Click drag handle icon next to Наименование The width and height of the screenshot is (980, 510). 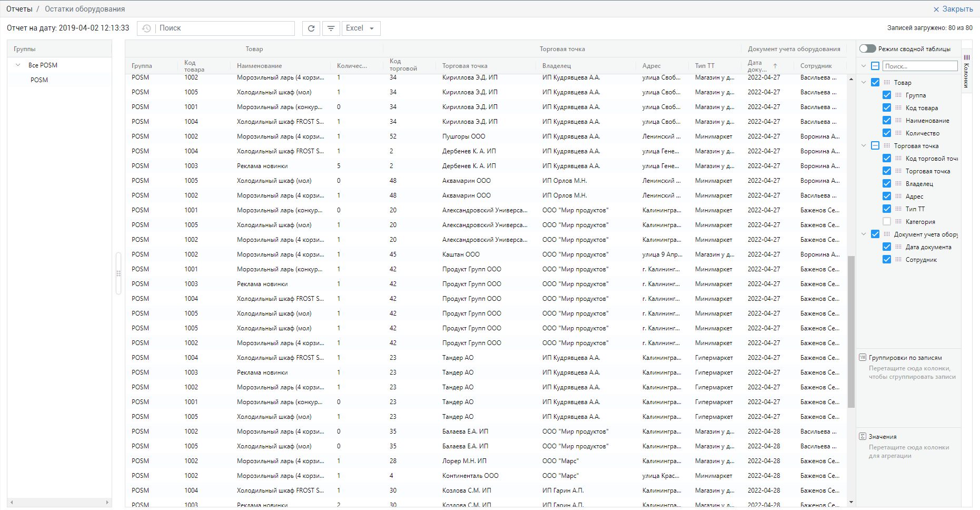pos(898,121)
